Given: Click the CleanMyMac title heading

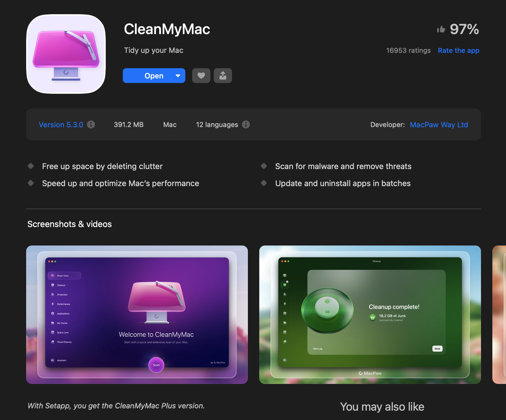Looking at the screenshot, I should 167,29.
